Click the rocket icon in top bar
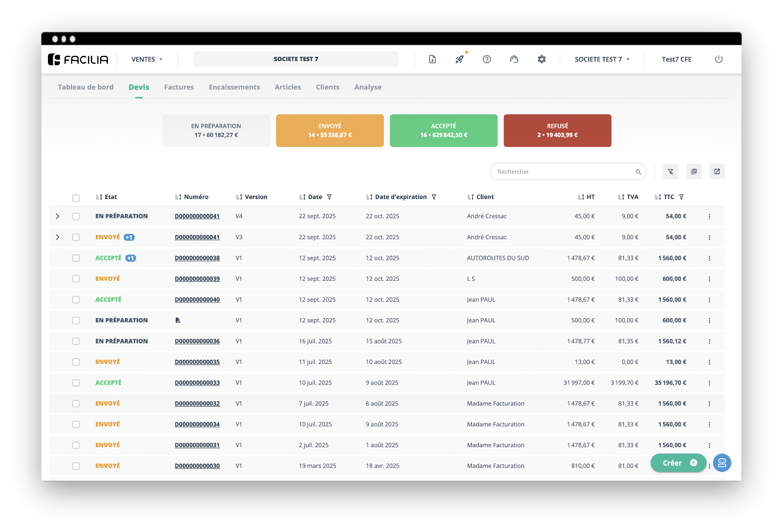This screenshot has width=783, height=532. (x=459, y=60)
